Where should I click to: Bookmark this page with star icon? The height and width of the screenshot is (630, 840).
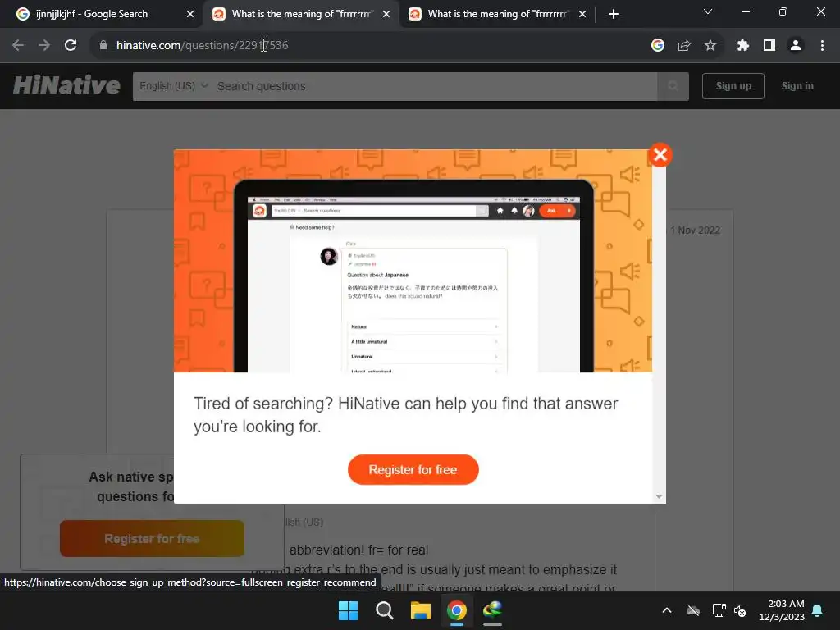coord(710,46)
